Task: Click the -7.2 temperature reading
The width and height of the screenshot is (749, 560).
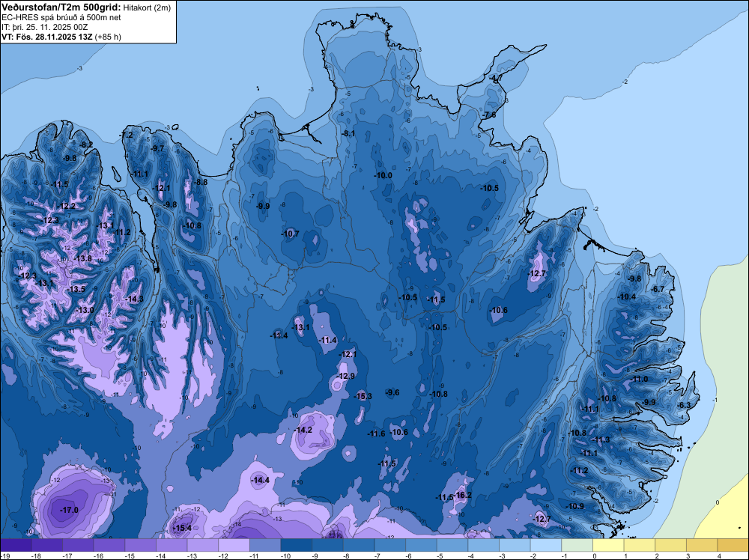Action: point(127,136)
